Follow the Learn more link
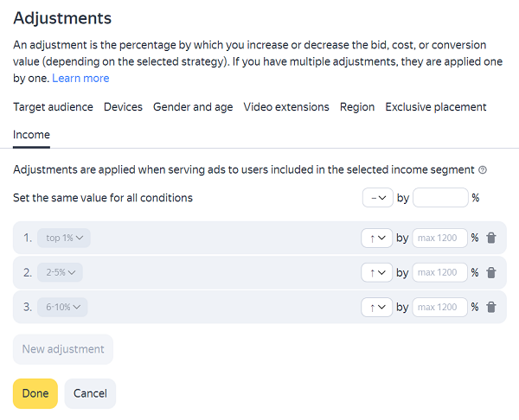 tap(80, 78)
